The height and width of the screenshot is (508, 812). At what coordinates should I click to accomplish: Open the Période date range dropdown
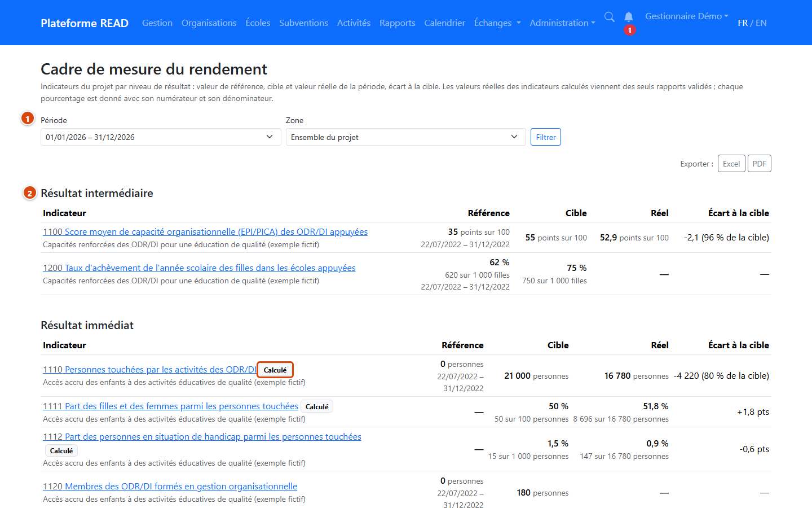[161, 137]
